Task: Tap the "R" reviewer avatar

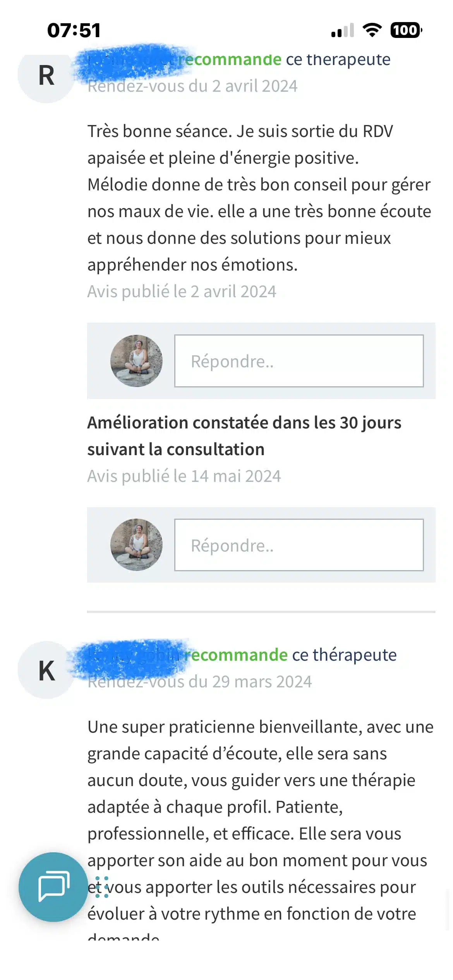Action: click(x=46, y=75)
